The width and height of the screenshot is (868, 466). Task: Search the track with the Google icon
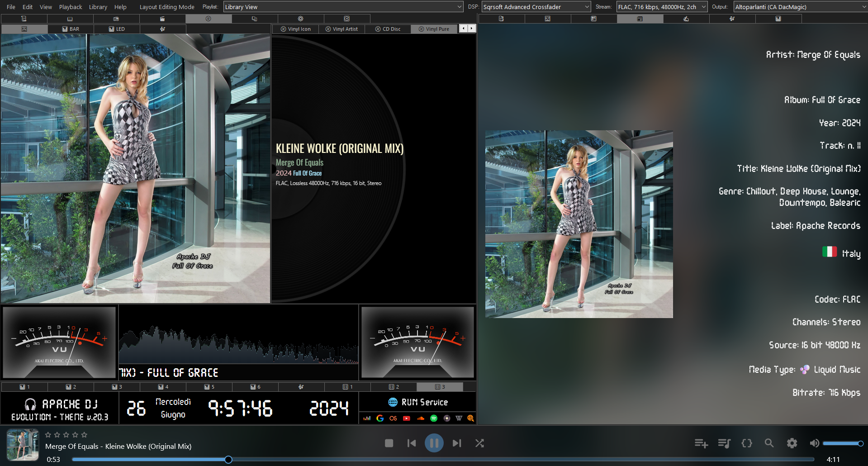(380, 418)
